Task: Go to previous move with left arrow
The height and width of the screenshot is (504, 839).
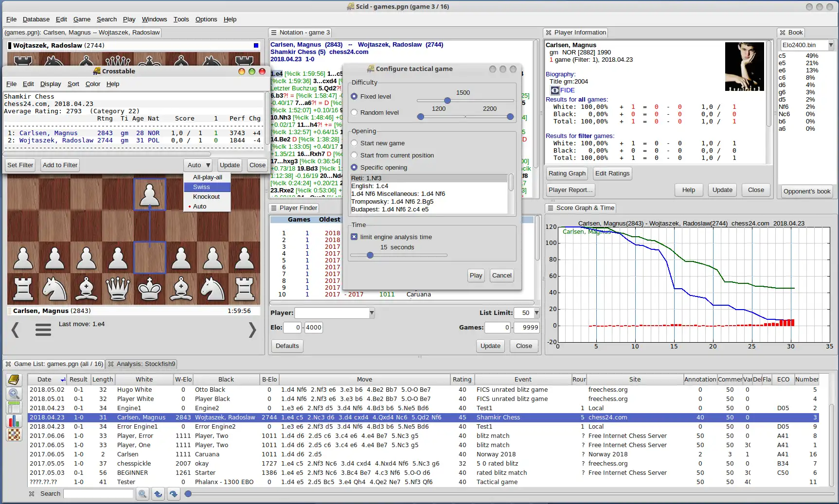Action: click(x=16, y=330)
